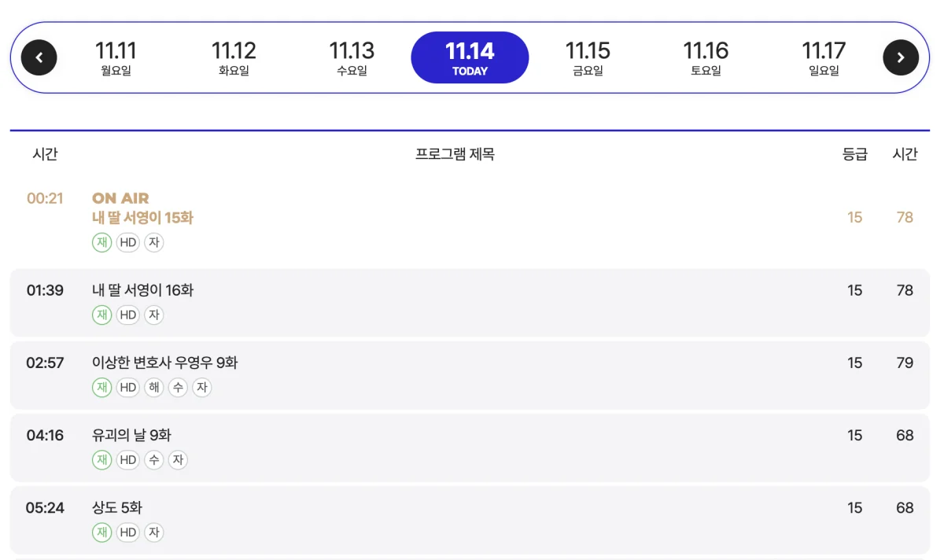
Task: Click the 자 subtitle badge on 상도 5화
Action: click(153, 532)
